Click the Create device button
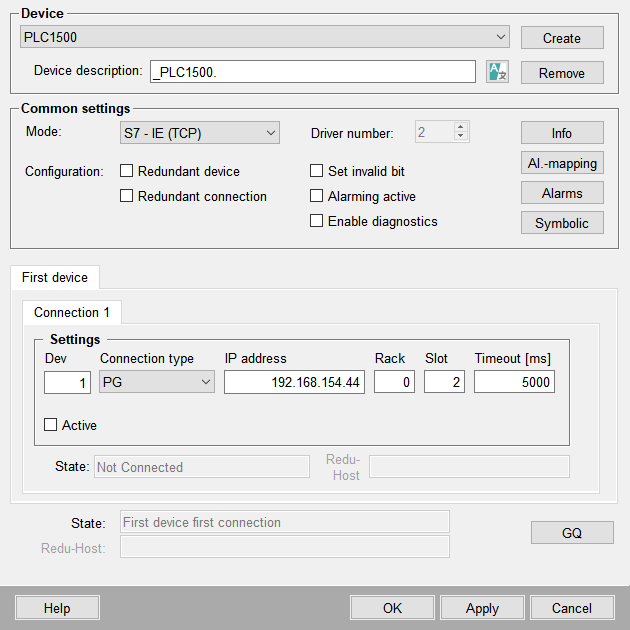 (562, 38)
